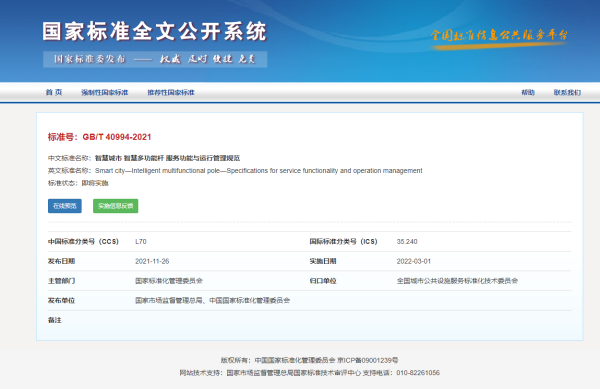This screenshot has height=389, width=600.
Task: Go to 强制性国家标准 section
Action: coord(104,93)
